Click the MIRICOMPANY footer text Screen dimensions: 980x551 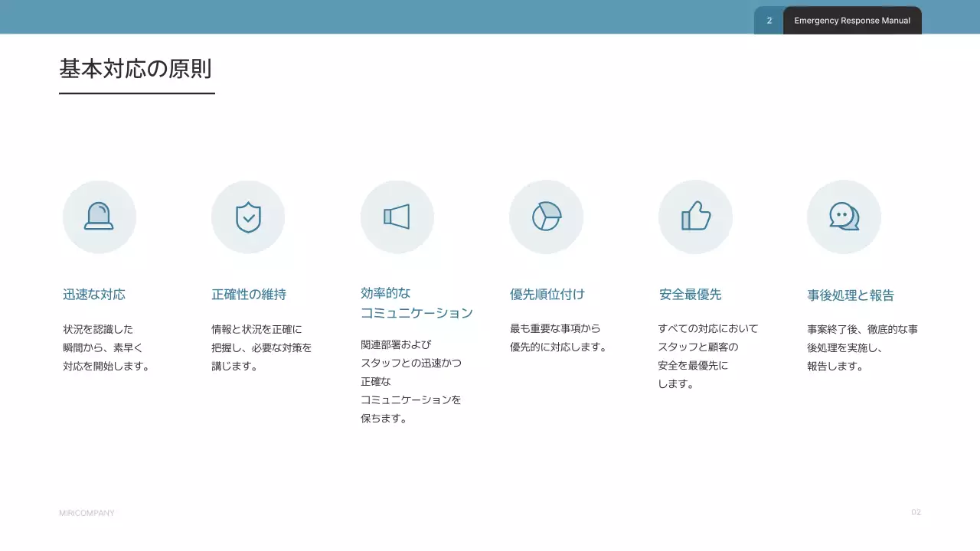(x=87, y=513)
